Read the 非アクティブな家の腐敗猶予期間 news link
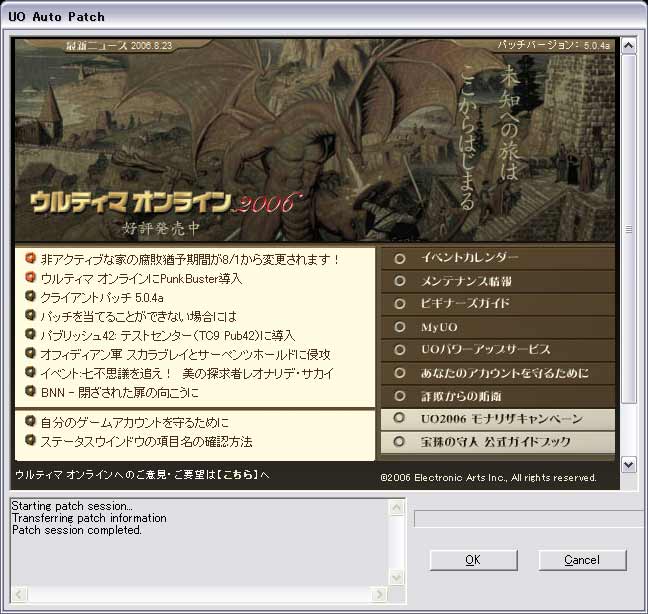 [x=189, y=259]
